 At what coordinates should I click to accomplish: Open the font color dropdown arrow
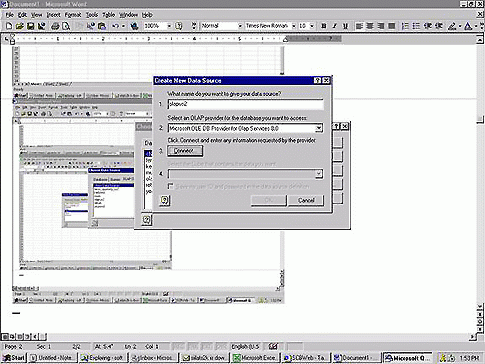click(x=476, y=26)
